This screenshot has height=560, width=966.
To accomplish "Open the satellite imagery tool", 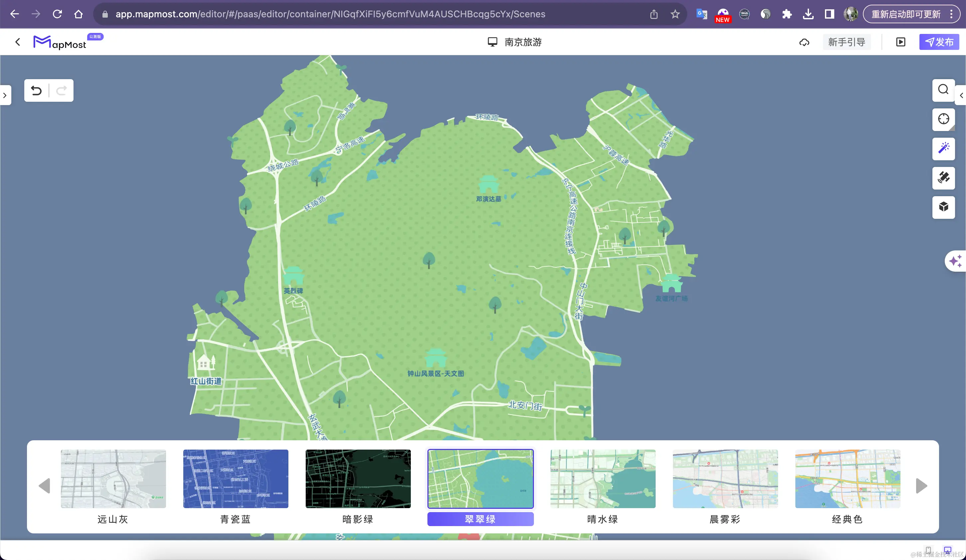I will pyautogui.click(x=943, y=178).
